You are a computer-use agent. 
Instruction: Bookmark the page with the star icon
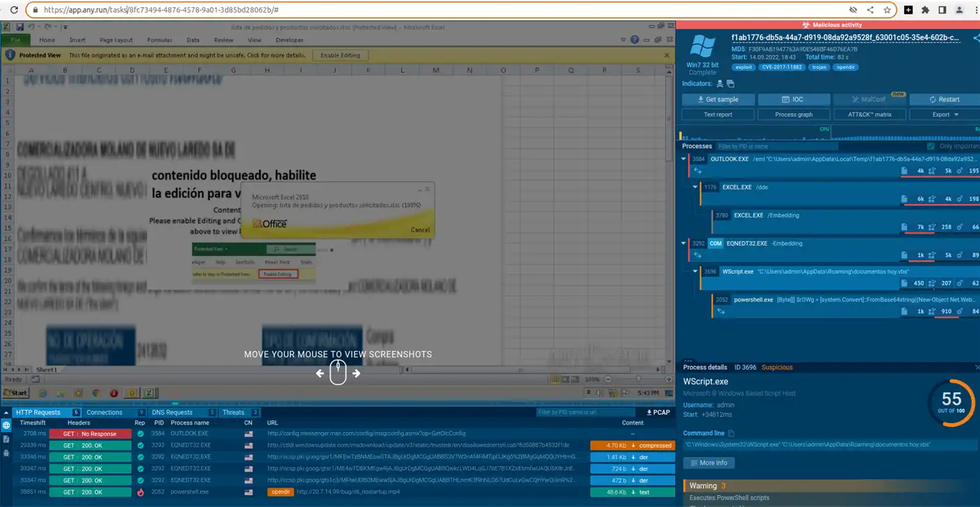tap(888, 10)
